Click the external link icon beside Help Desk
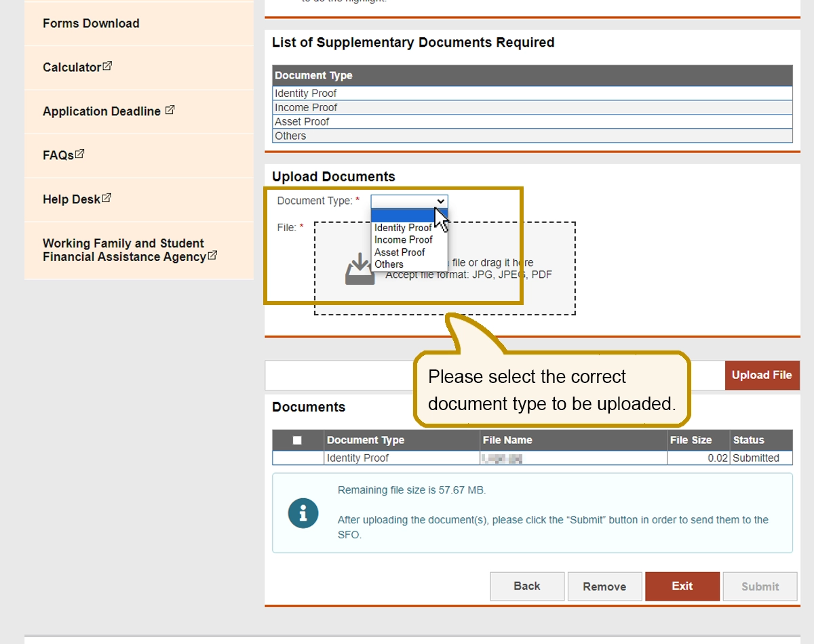This screenshot has width=814, height=644. coord(106,198)
